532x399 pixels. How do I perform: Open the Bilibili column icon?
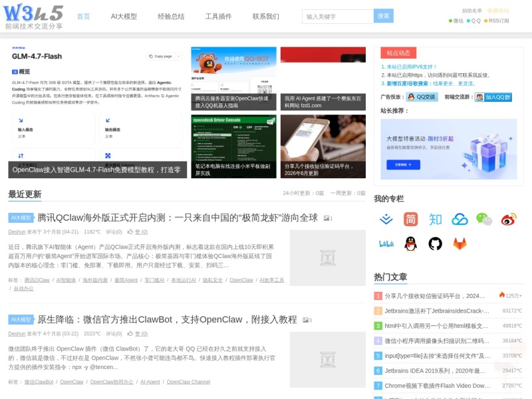click(x=386, y=243)
